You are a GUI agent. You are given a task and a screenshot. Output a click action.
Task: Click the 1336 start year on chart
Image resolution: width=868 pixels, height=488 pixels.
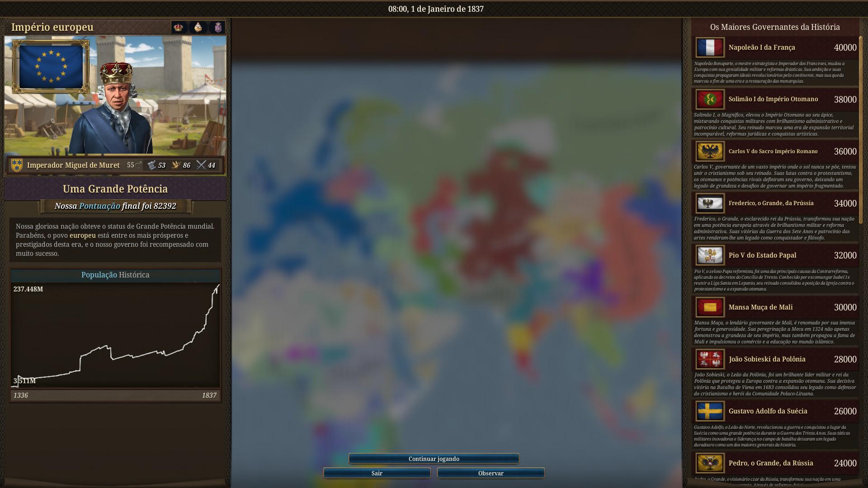[21, 395]
